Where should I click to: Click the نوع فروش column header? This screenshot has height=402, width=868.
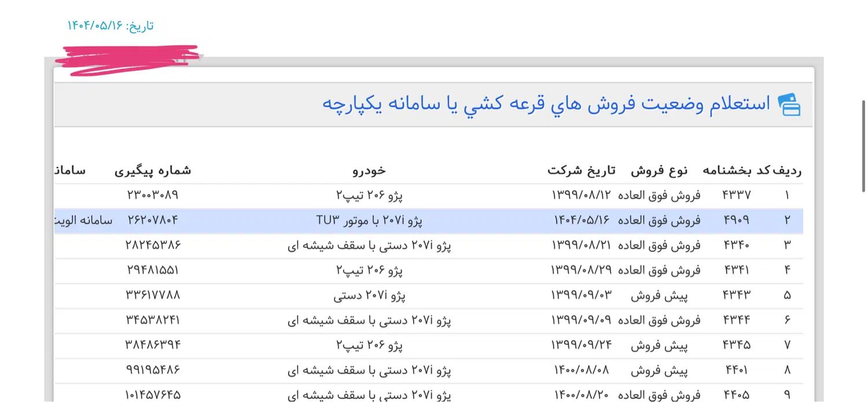coord(659,171)
